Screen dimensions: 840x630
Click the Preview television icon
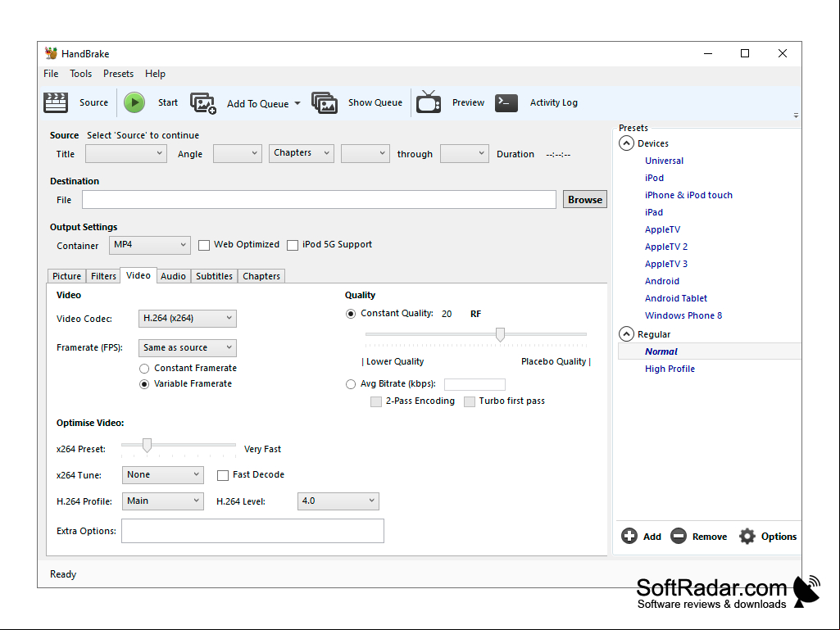pyautogui.click(x=429, y=102)
